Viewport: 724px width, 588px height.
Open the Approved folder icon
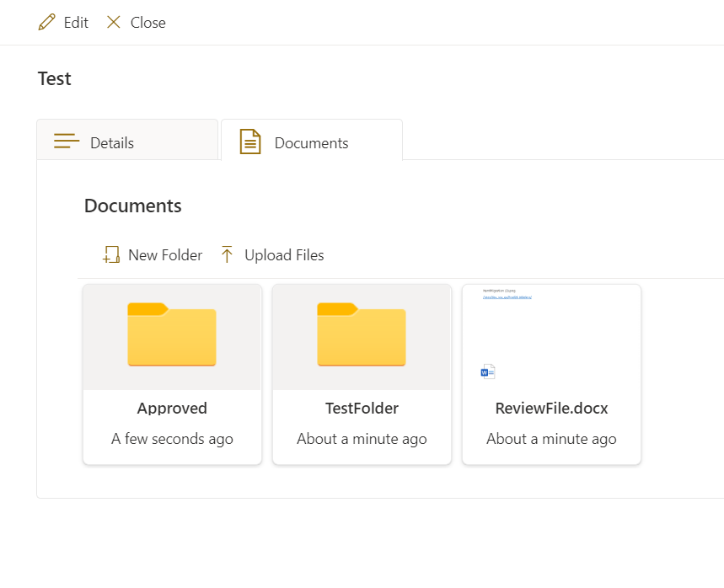point(172,334)
